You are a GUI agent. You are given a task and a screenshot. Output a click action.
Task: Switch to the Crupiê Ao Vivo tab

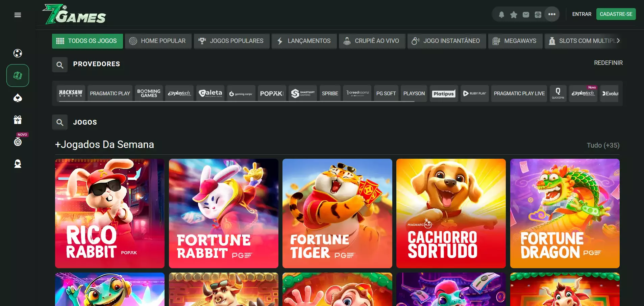372,41
